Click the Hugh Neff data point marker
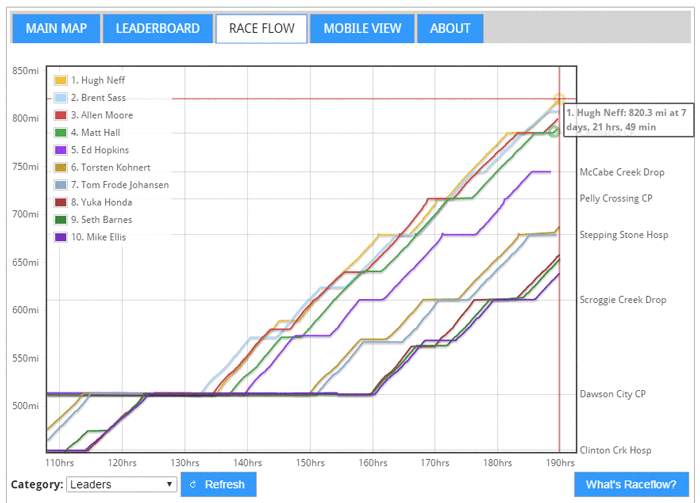 tap(558, 99)
